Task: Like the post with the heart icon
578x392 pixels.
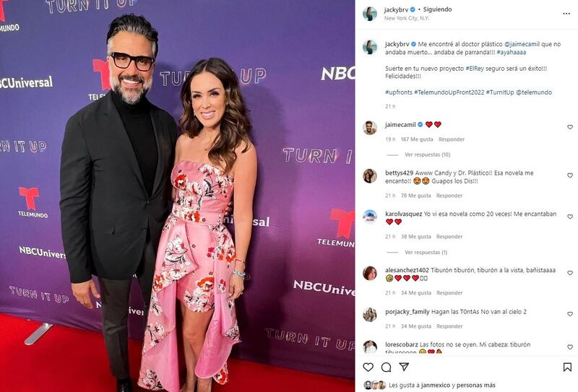Action: click(368, 367)
